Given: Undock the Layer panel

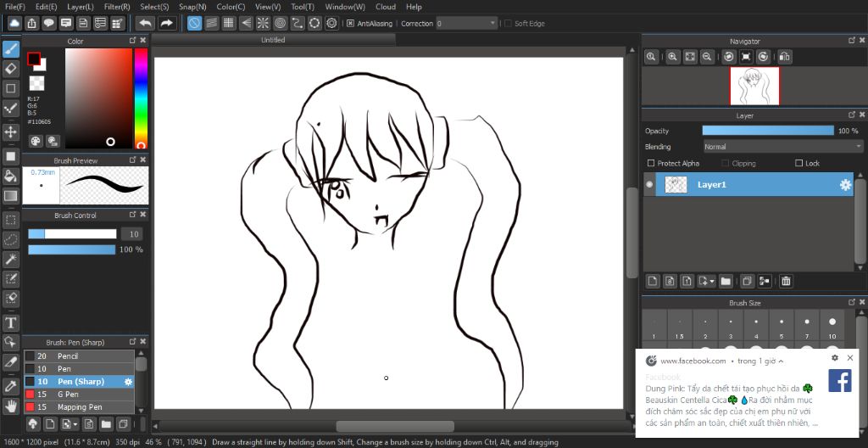Looking at the screenshot, I should 852,115.
